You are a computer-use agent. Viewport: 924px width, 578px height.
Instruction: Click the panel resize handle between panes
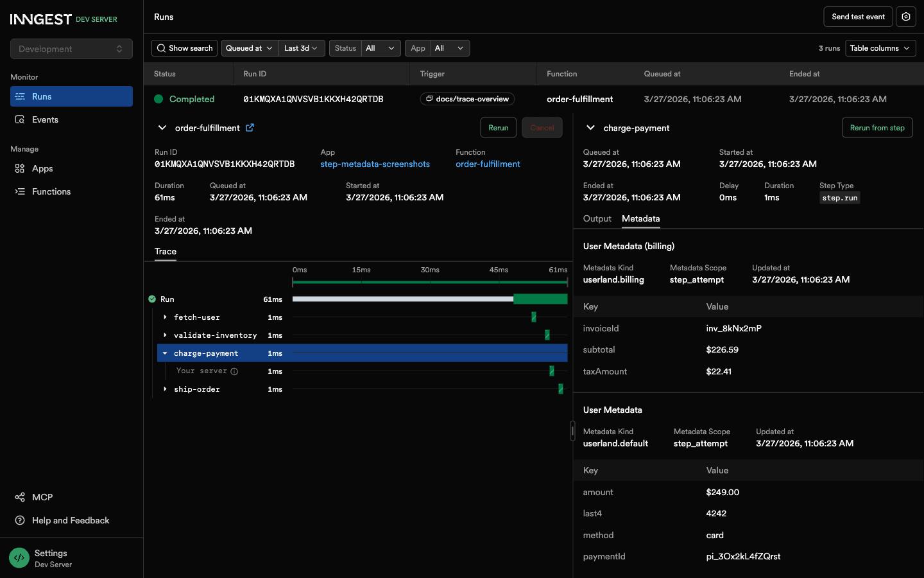(x=572, y=430)
